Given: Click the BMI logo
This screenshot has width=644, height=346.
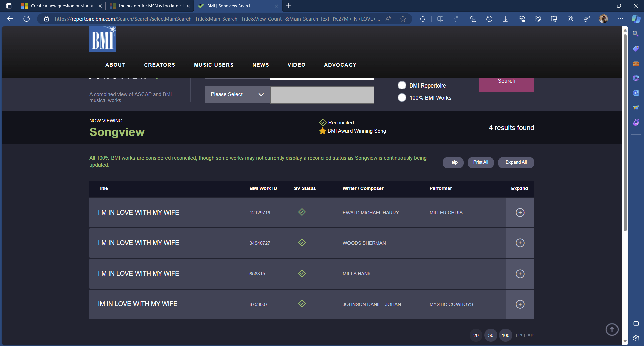Looking at the screenshot, I should pyautogui.click(x=103, y=39).
